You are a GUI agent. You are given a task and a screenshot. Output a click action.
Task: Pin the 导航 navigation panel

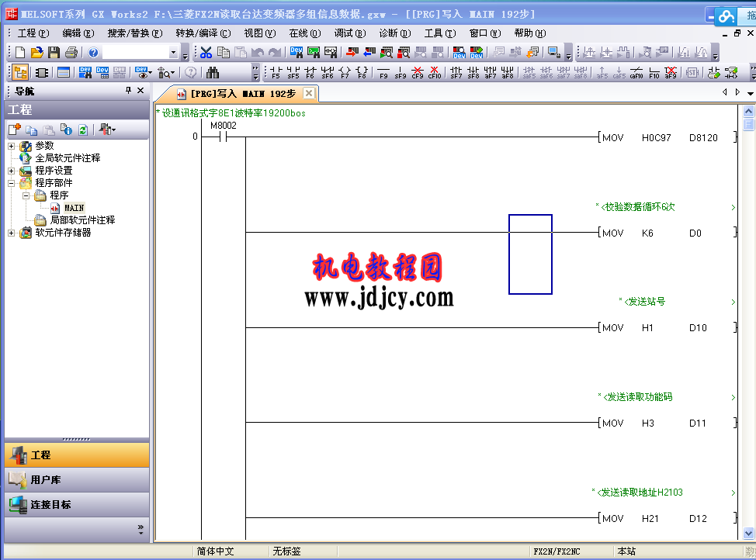[128, 90]
